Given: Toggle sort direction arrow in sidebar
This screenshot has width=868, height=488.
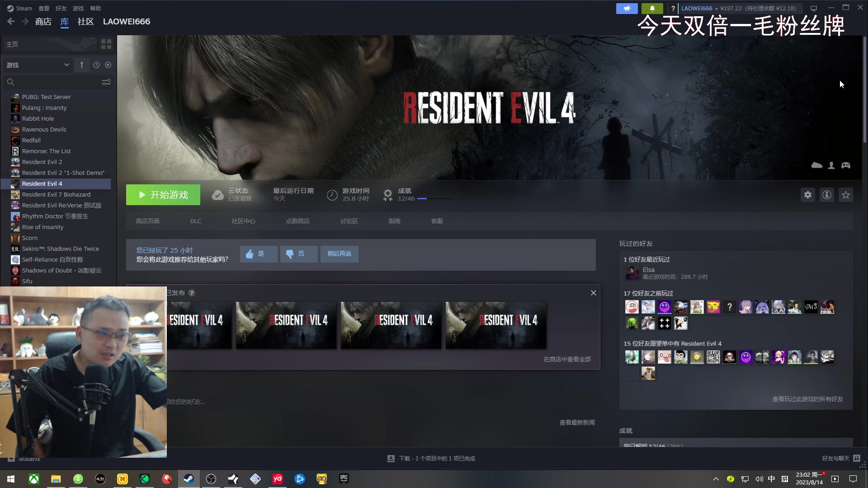Looking at the screenshot, I should coord(82,65).
